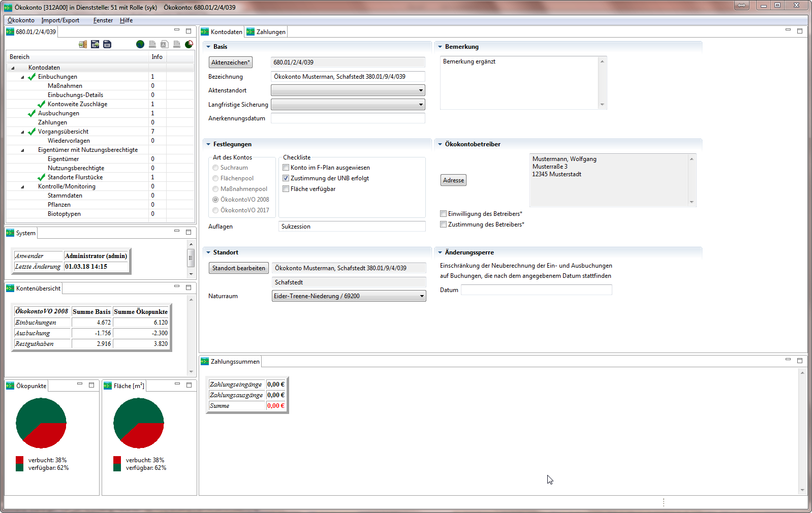
Task: Collapse the Festlegungen section
Action: pos(208,144)
